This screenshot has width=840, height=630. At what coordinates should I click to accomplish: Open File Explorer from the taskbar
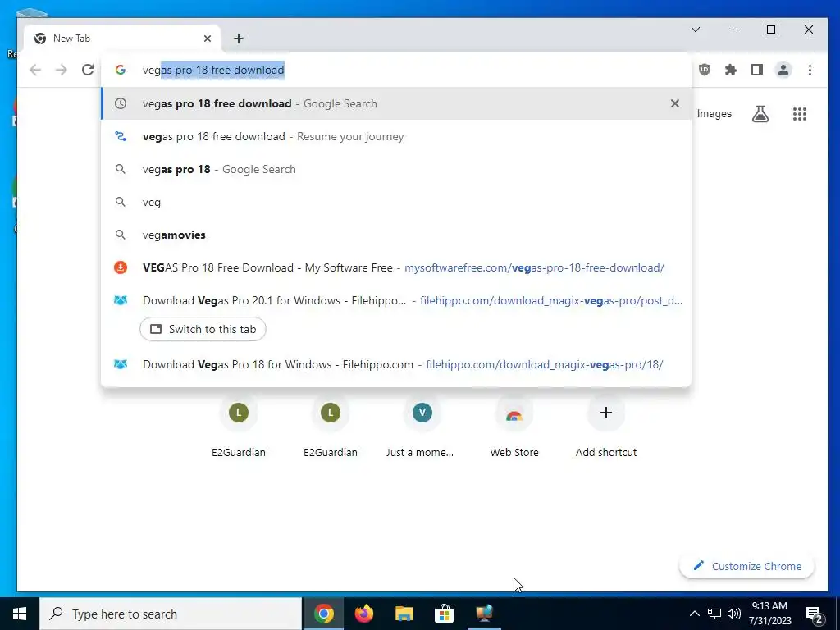[x=404, y=614]
